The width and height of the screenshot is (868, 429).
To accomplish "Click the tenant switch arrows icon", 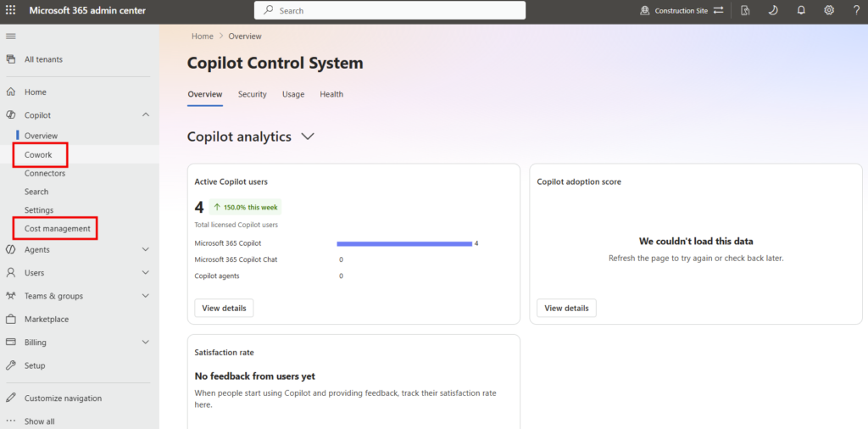I will coord(719,10).
